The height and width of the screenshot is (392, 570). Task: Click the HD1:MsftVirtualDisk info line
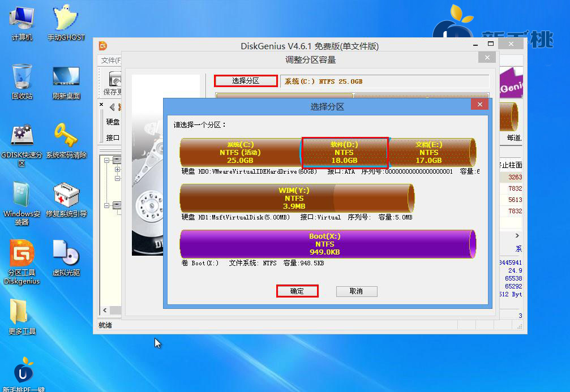click(297, 217)
